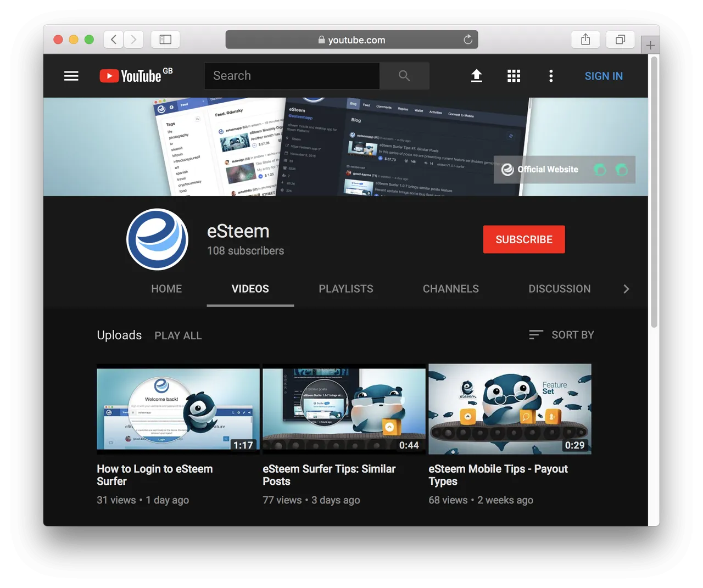The height and width of the screenshot is (588, 703).
Task: Expand more channel tabs with right chevron
Action: coord(626,289)
